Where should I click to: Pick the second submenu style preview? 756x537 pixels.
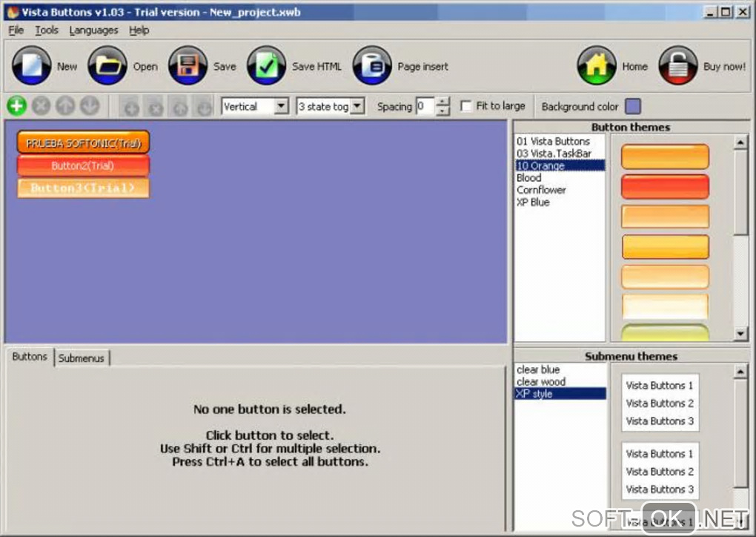pos(660,471)
